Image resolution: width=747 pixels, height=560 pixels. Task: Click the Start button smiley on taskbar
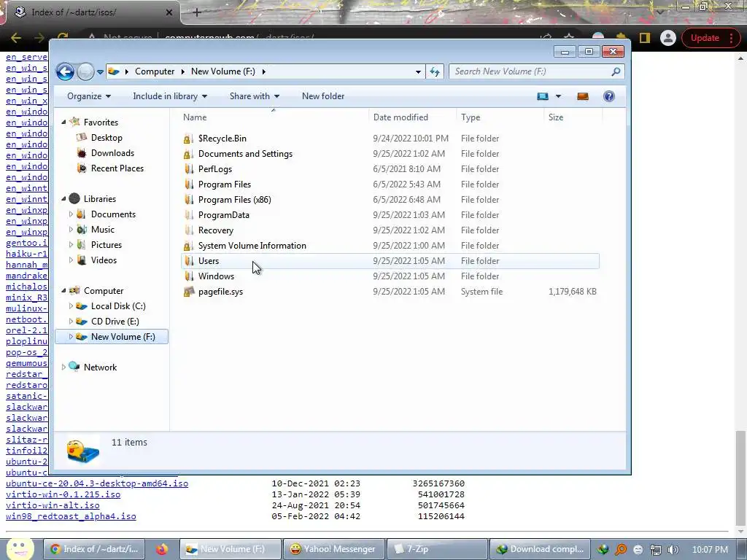20,549
